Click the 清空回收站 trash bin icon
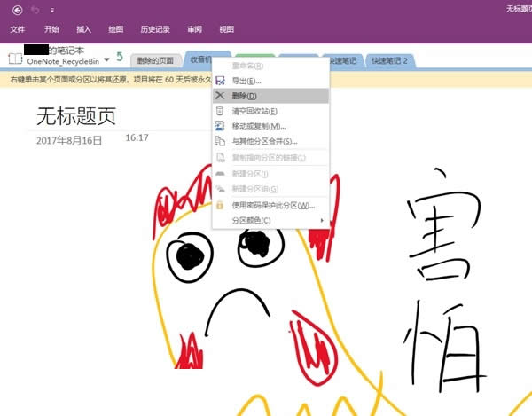Image resolution: width=532 pixels, height=416 pixels. click(220, 111)
